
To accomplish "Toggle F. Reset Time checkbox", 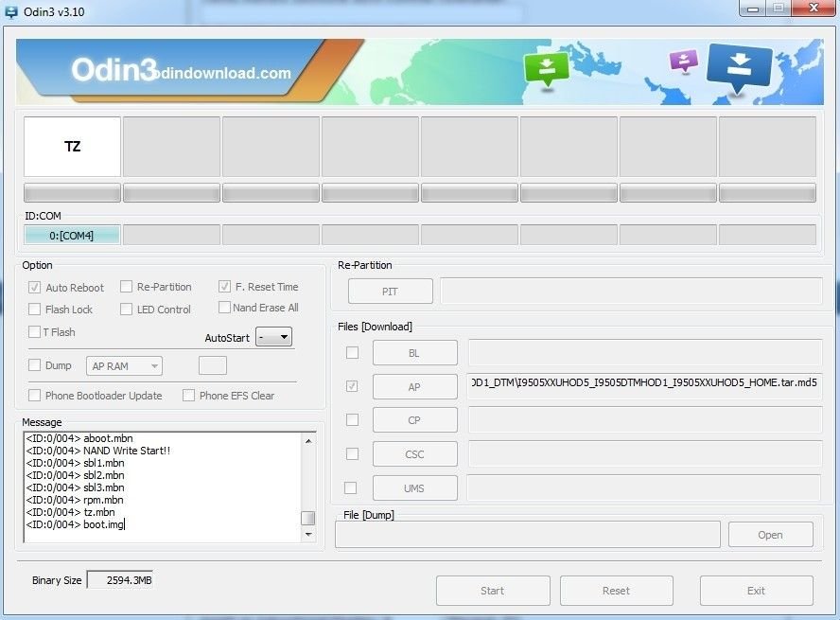I will point(224,287).
